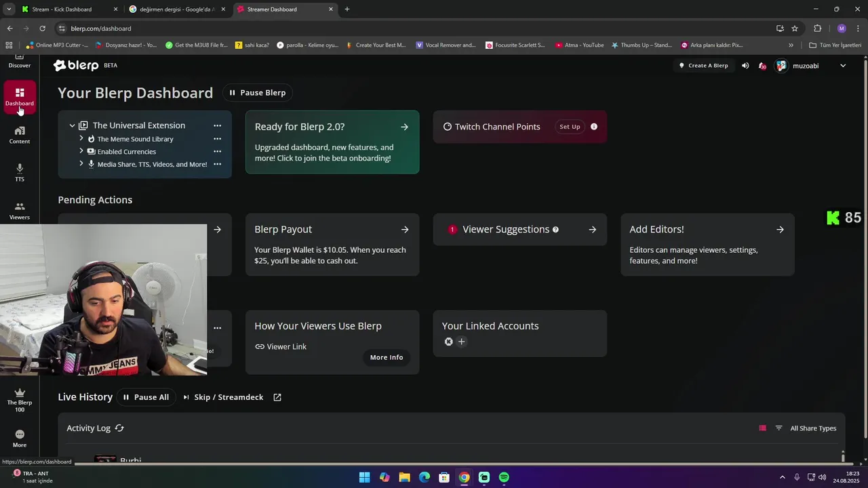Screen dimensions: 868x488
Task: Open options menu for The Meme Sound Library
Action: [217, 139]
